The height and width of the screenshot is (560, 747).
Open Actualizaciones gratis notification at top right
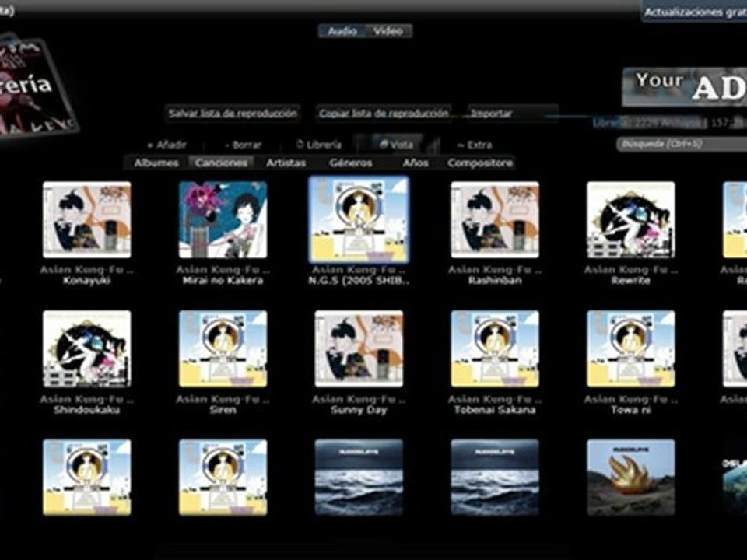695,12
